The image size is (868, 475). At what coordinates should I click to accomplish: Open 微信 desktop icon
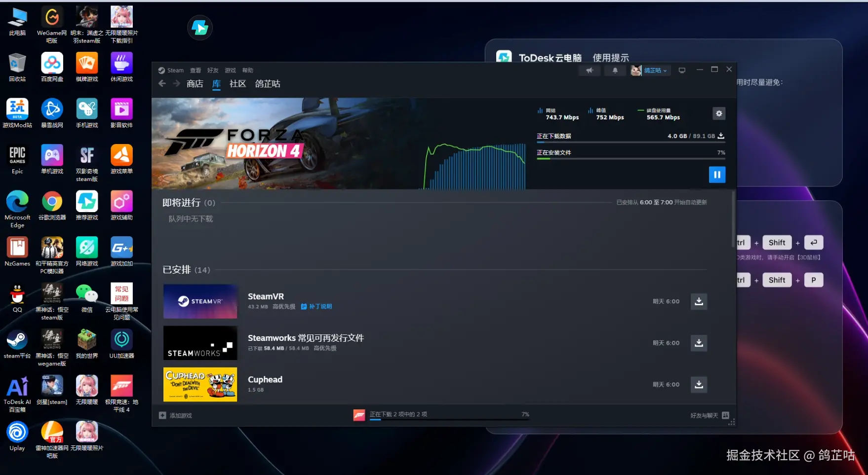pos(87,298)
